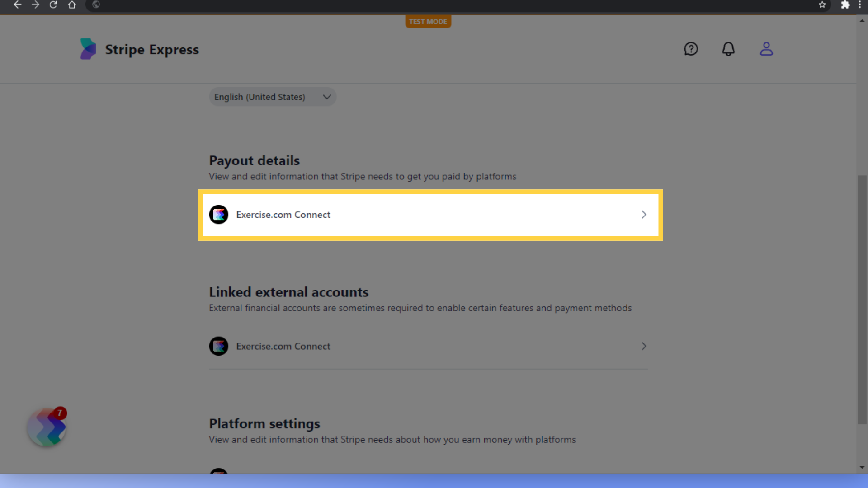Viewport: 868px width, 488px height.
Task: Open the help question mark icon
Action: [691, 49]
